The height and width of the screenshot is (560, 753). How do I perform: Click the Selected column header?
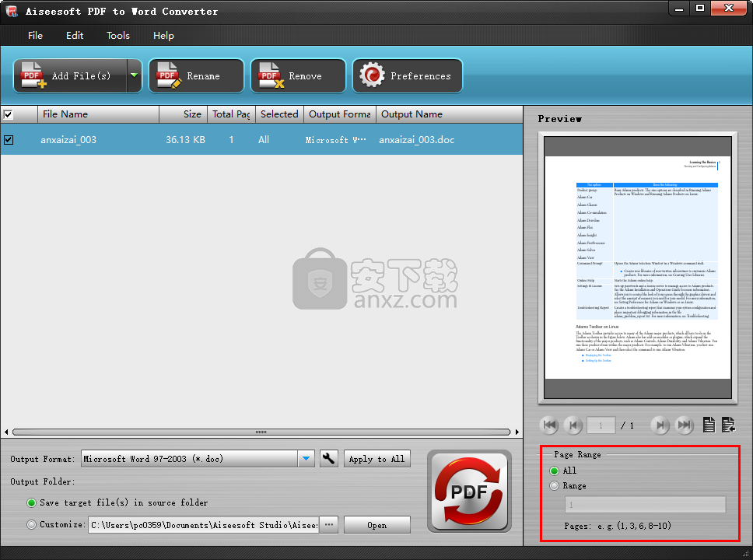[x=279, y=114]
